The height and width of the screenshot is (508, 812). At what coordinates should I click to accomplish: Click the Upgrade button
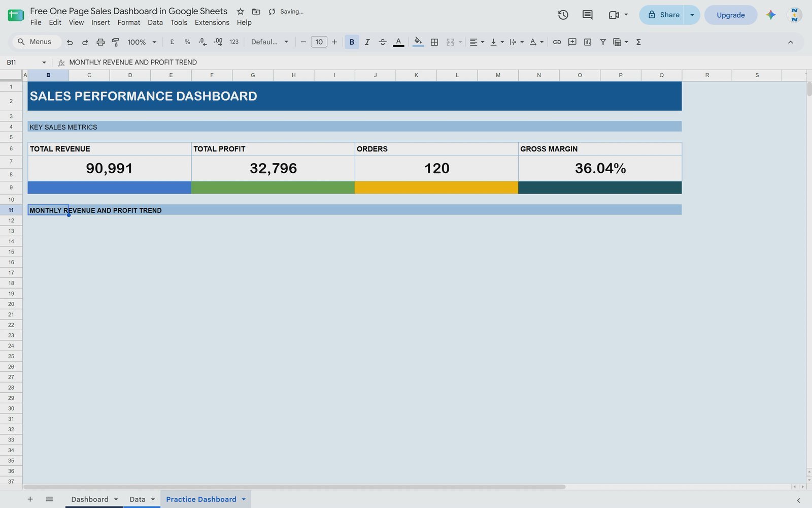731,15
